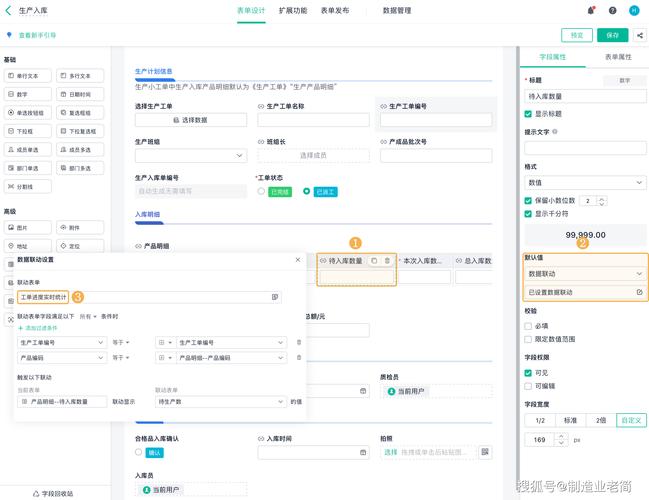The image size is (649, 500).
Task: Click the back arrow beside 生产入库
Action: [x=9, y=10]
